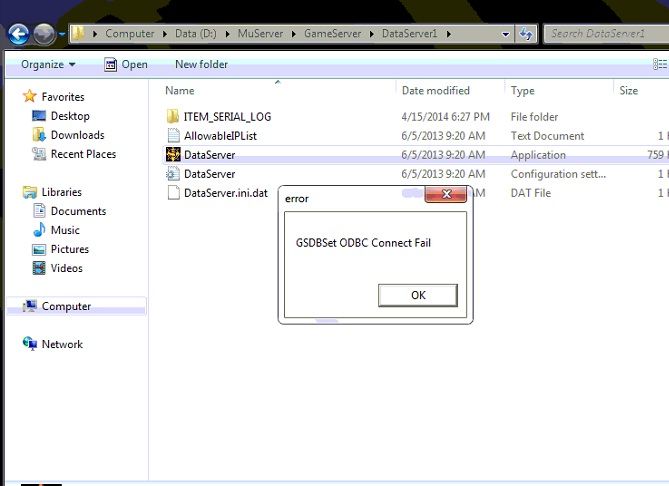The image size is (669, 486).
Task: Click New folder in the toolbar
Action: pos(201,65)
